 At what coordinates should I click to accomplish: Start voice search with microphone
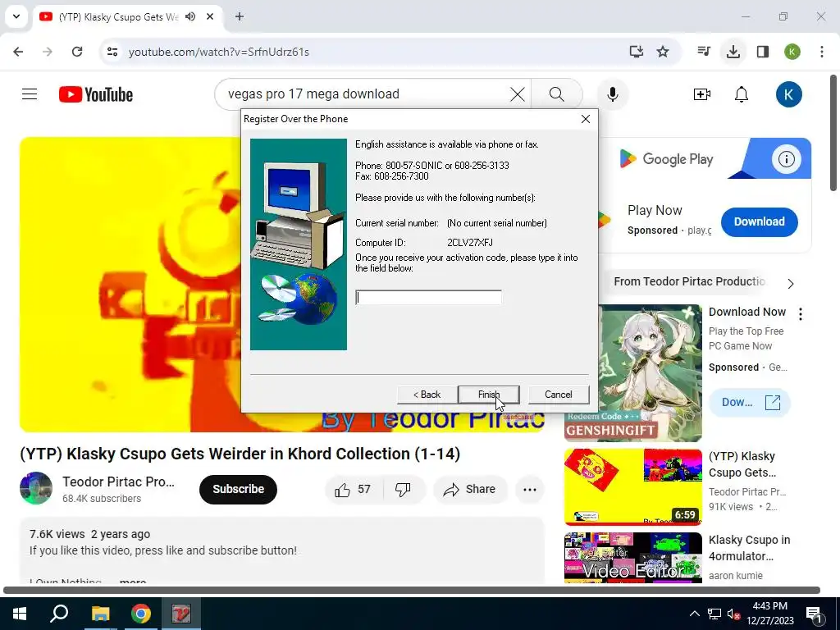point(612,94)
